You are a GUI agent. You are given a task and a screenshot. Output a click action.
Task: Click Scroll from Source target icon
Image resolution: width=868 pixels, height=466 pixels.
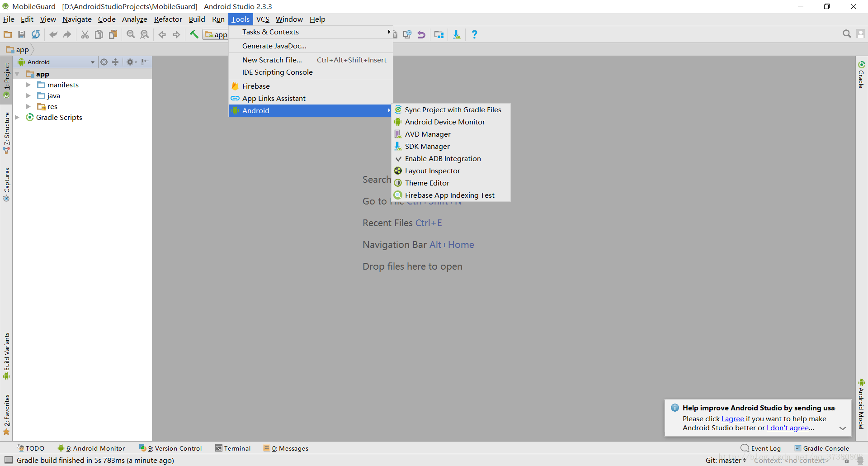coord(104,62)
